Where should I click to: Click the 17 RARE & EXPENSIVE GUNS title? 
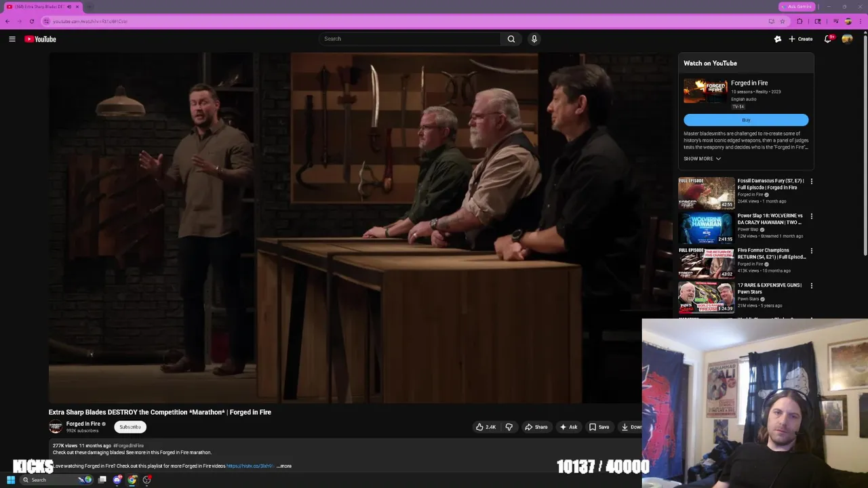770,289
